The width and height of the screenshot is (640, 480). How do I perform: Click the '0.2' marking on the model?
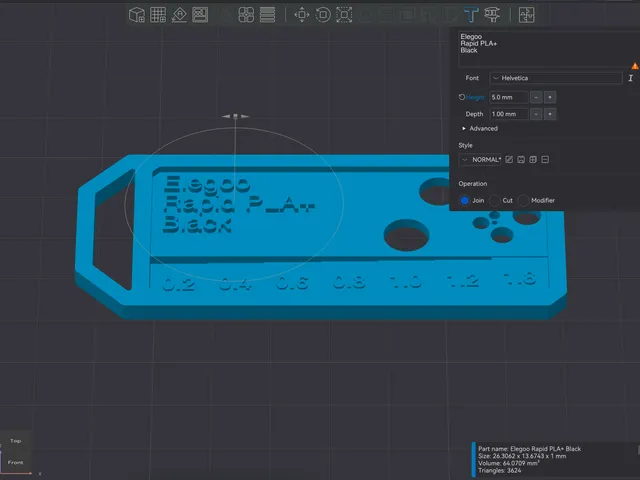click(178, 284)
